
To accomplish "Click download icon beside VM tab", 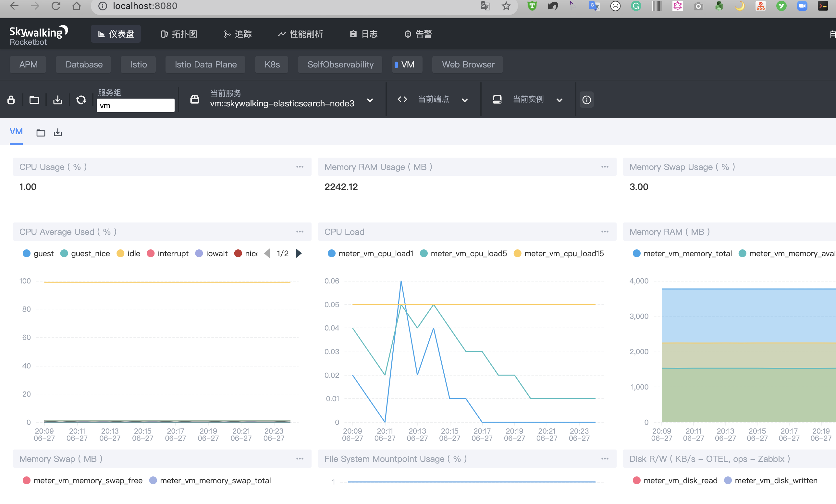I will [58, 133].
